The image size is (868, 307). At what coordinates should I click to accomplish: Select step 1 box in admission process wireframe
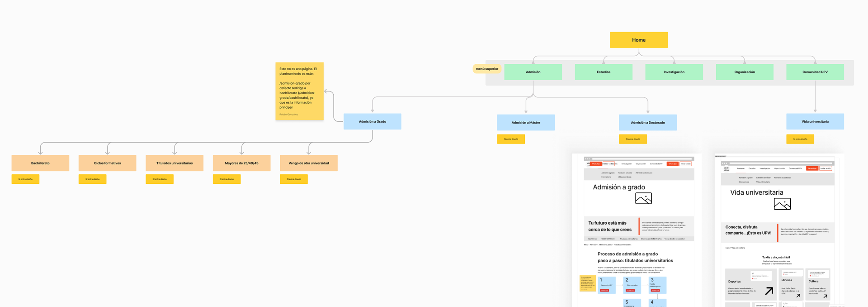click(x=606, y=285)
